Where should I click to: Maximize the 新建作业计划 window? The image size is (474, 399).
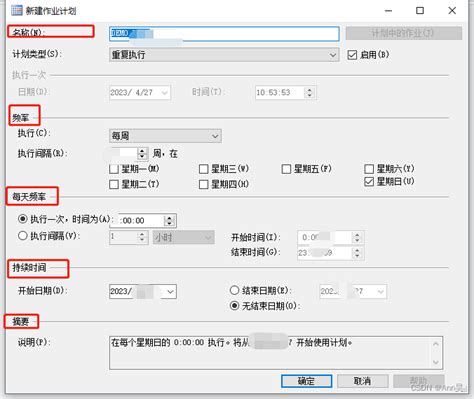(x=420, y=11)
